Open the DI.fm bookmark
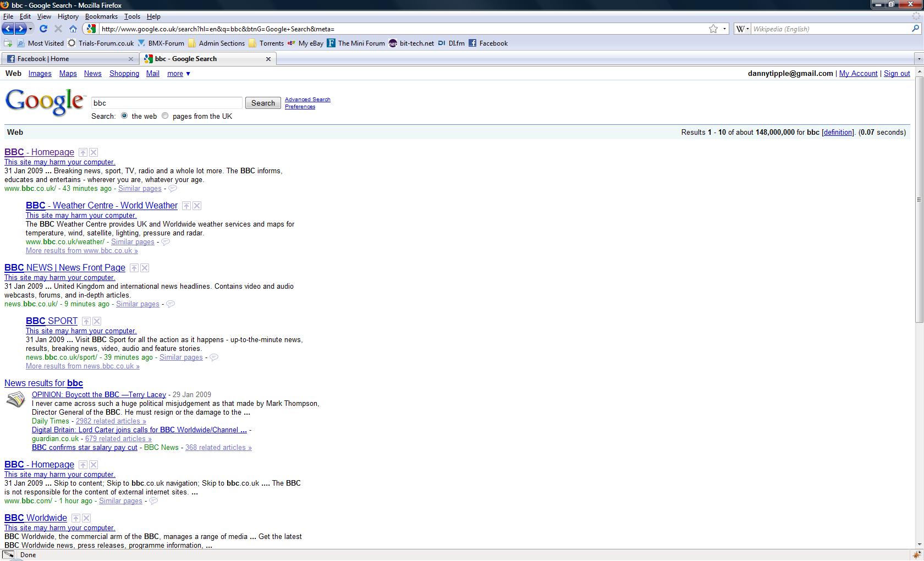The image size is (924, 561). tap(451, 43)
